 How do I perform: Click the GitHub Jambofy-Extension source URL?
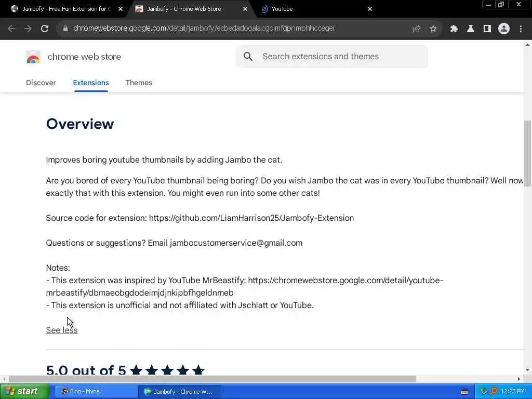coord(251,218)
